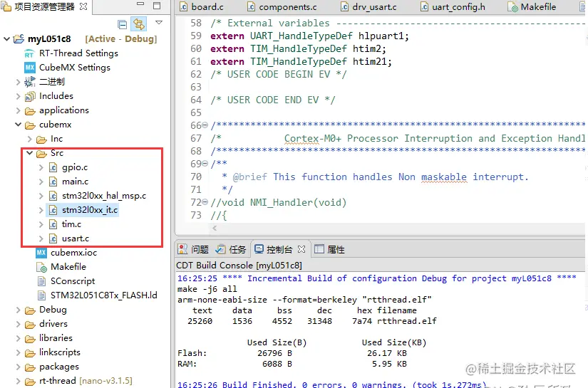Expand the applications folder
This screenshot has height=388, width=588.
[18, 110]
